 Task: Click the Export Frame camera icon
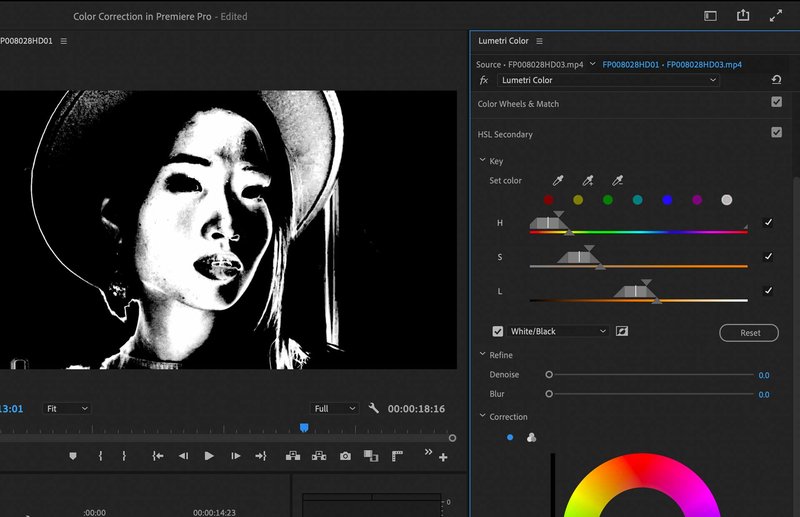tap(345, 456)
